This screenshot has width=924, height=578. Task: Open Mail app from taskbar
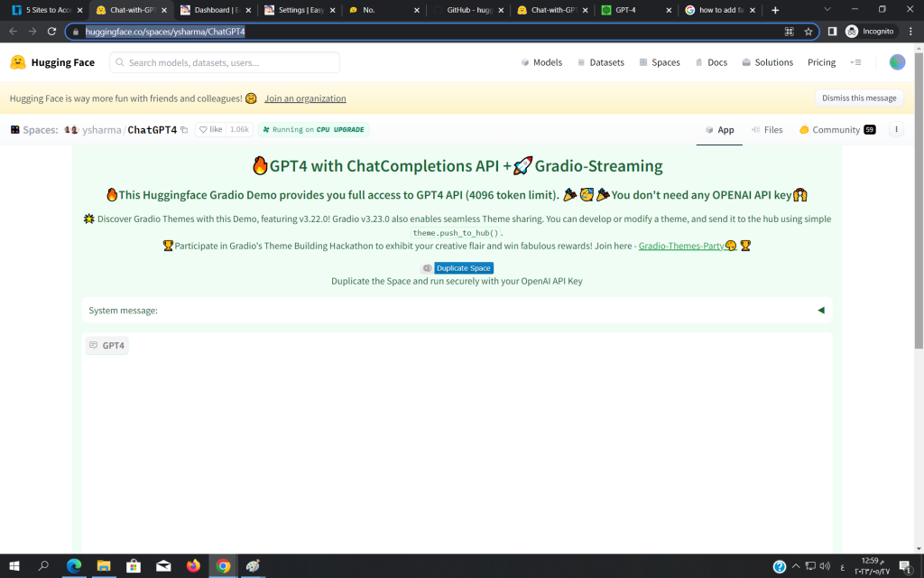[163, 566]
